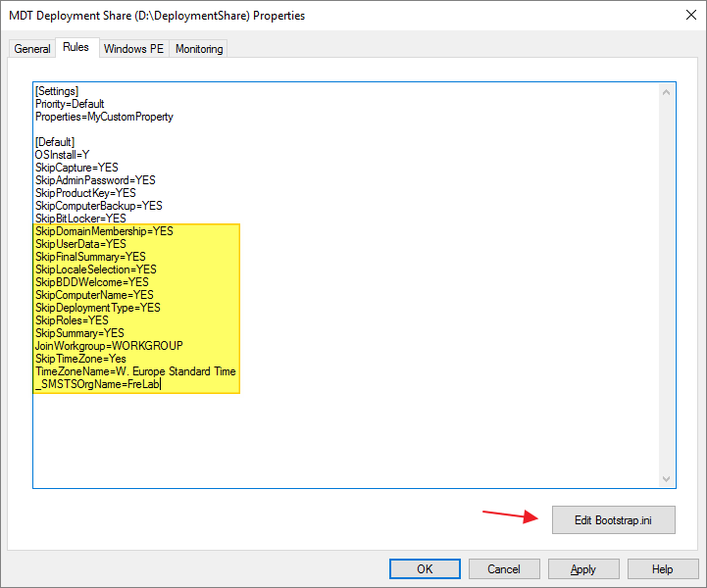Open the Windows PE tab
This screenshot has width=707, height=588.
tap(133, 49)
